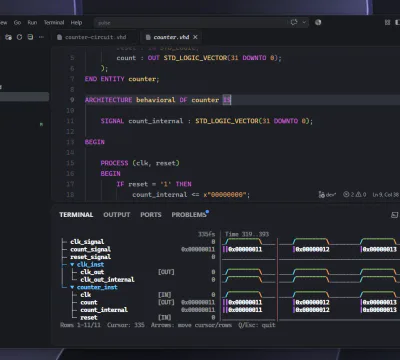Click the refresh icon in the sidebar toolbar
Screen dimensions: 400x360
pos(19,37)
